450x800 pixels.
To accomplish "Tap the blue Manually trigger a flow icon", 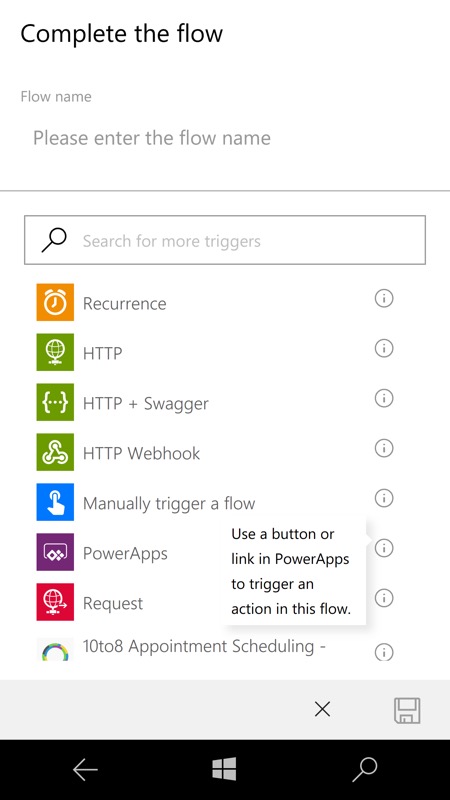I will point(55,502).
